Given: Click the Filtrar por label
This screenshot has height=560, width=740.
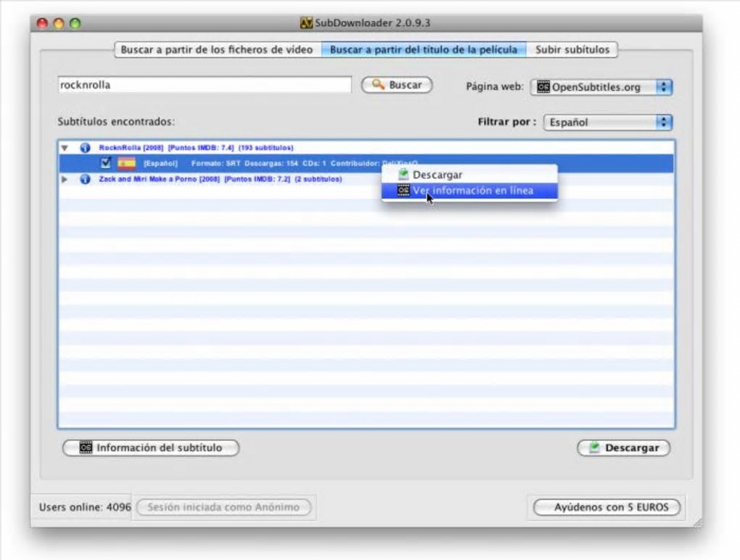Looking at the screenshot, I should point(507,122).
